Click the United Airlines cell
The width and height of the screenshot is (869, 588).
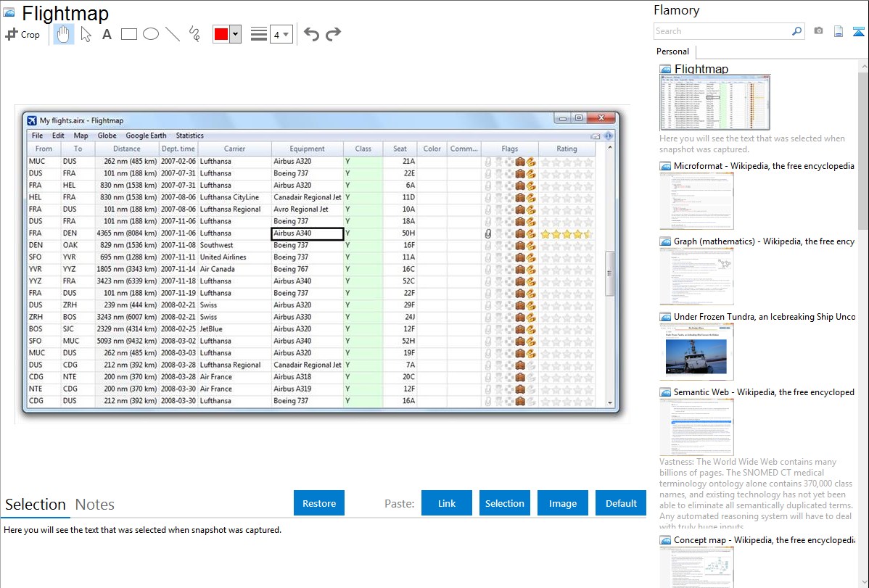point(234,257)
